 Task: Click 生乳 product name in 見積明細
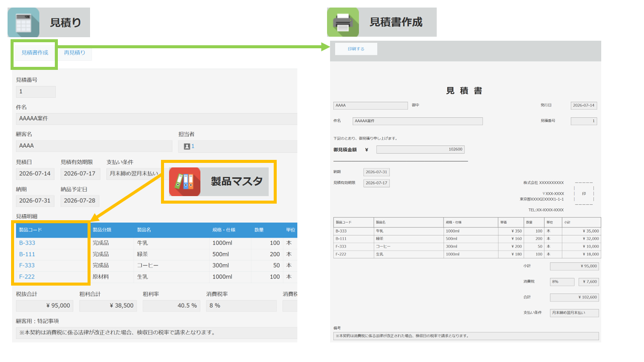[x=143, y=277]
